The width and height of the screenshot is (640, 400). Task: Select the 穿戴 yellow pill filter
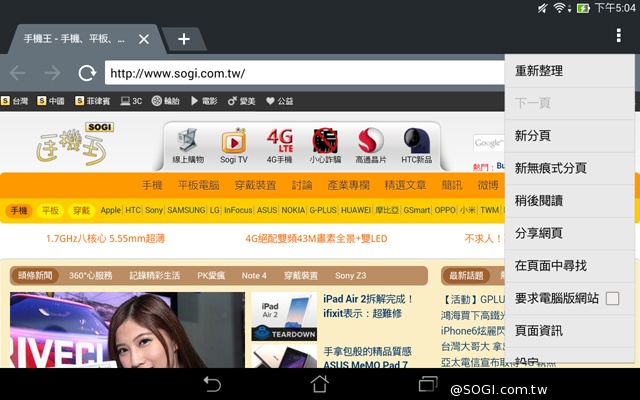pyautogui.click(x=81, y=211)
